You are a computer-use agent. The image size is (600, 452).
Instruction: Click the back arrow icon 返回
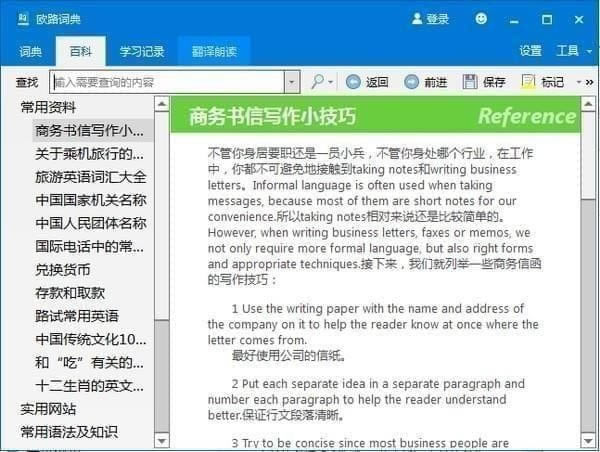(353, 82)
